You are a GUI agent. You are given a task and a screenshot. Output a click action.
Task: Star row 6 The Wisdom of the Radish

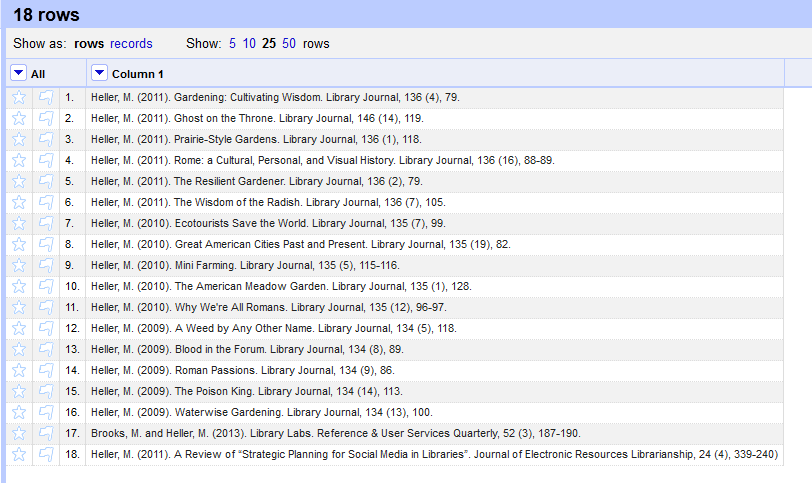(19, 202)
